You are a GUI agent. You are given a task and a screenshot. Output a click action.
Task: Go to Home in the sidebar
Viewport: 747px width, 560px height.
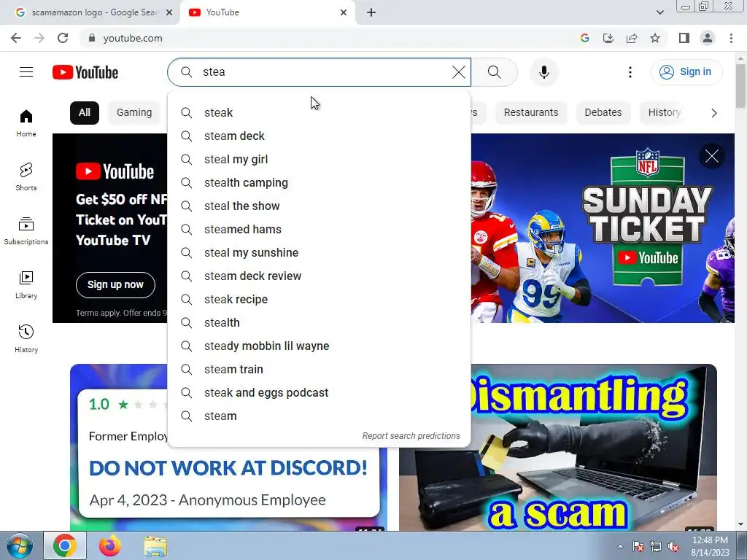pyautogui.click(x=26, y=123)
